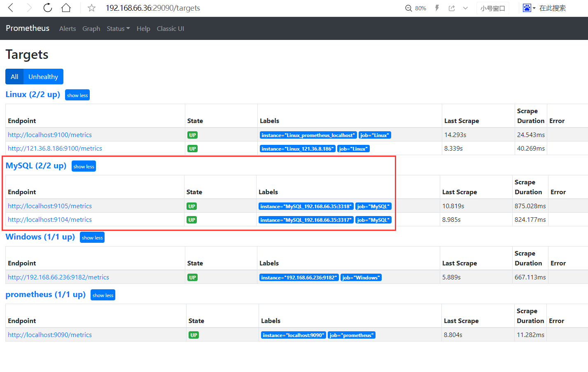
Task: Reload the page with the refresh icon
Action: coord(48,8)
